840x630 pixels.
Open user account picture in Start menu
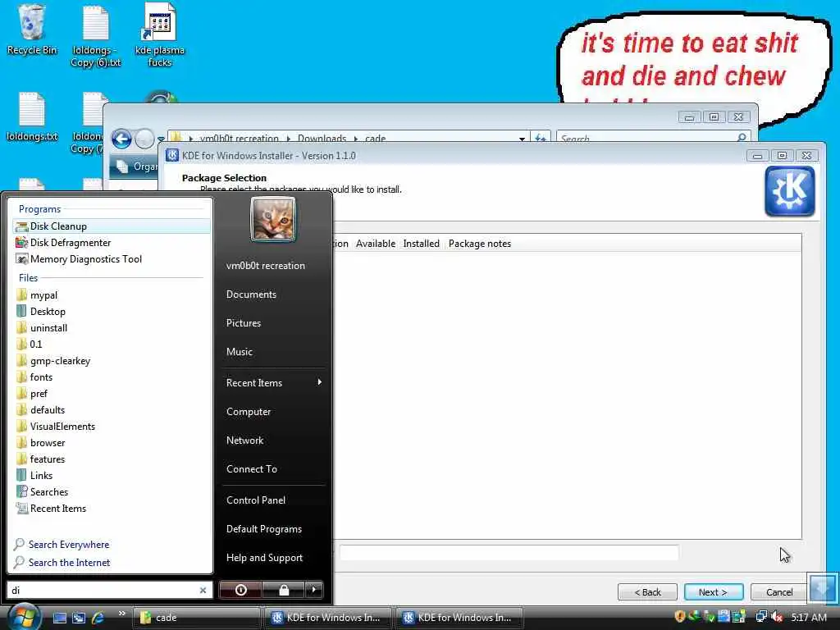click(x=272, y=219)
